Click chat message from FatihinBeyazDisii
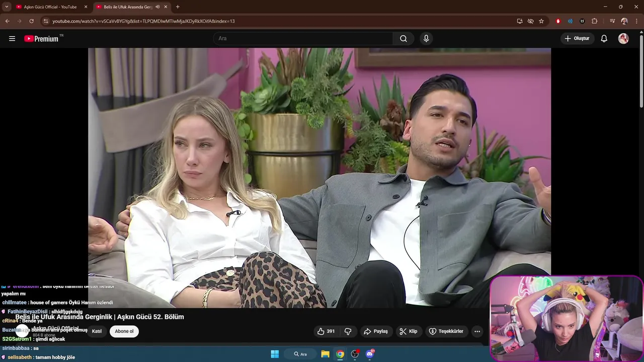Image resolution: width=644 pixels, height=362 pixels. click(42, 312)
